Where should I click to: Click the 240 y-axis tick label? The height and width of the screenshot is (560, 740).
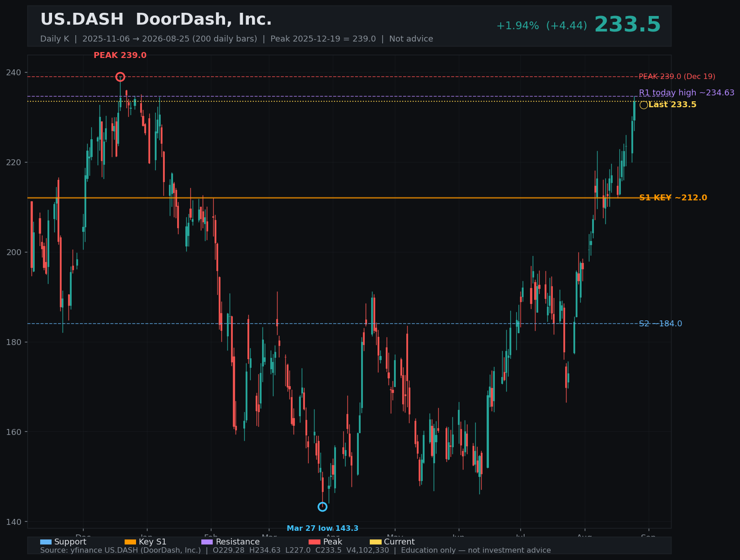pyautogui.click(x=14, y=73)
